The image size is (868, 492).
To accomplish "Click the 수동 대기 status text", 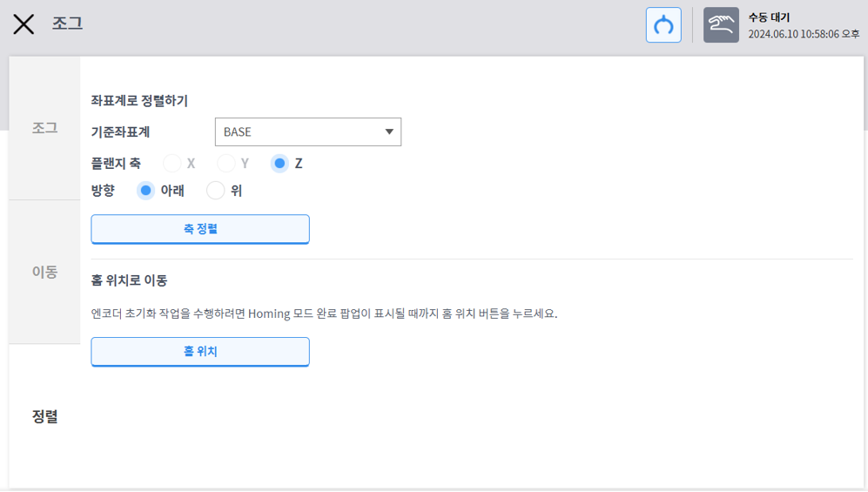I will pyautogui.click(x=769, y=17).
